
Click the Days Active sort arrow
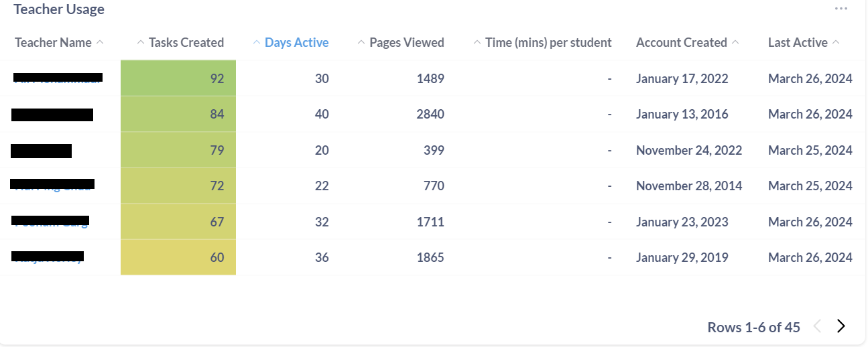[x=257, y=42]
